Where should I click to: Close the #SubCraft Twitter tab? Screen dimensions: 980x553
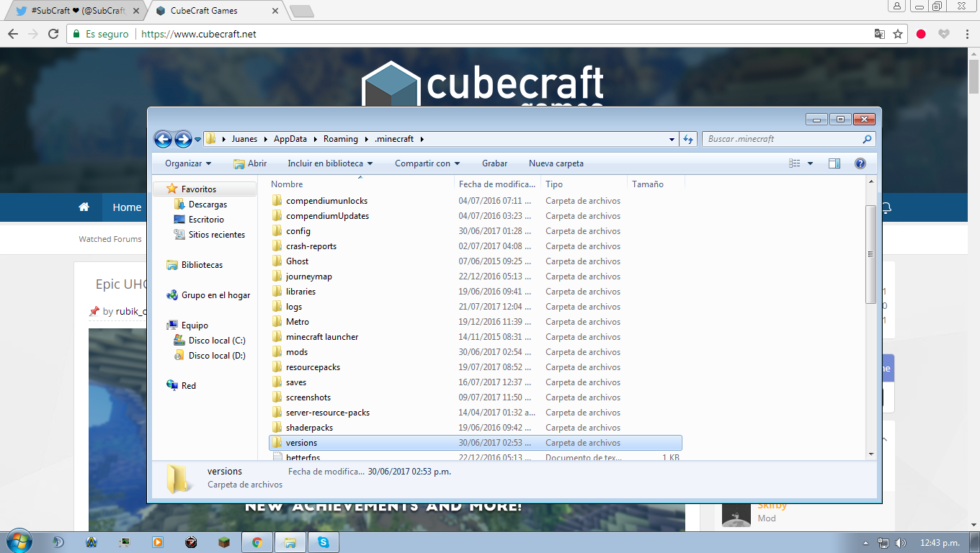click(x=136, y=11)
